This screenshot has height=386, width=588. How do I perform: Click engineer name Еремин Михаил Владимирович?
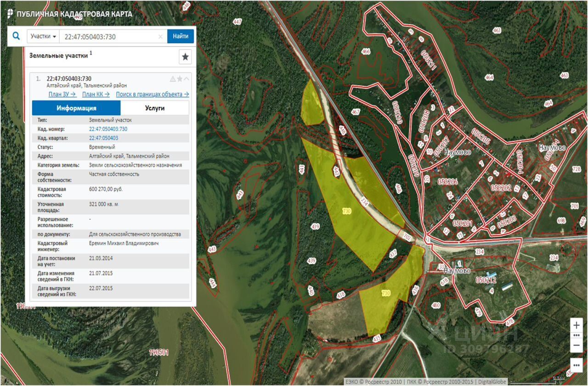click(124, 243)
